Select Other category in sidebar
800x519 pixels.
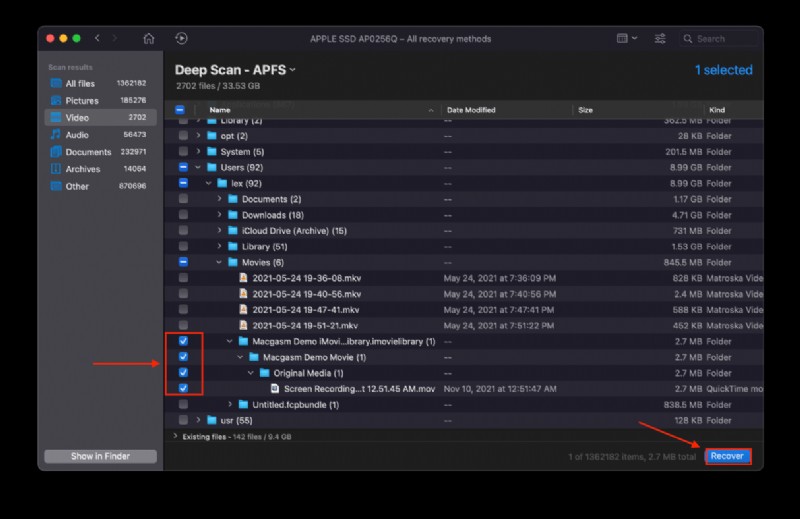100,186
